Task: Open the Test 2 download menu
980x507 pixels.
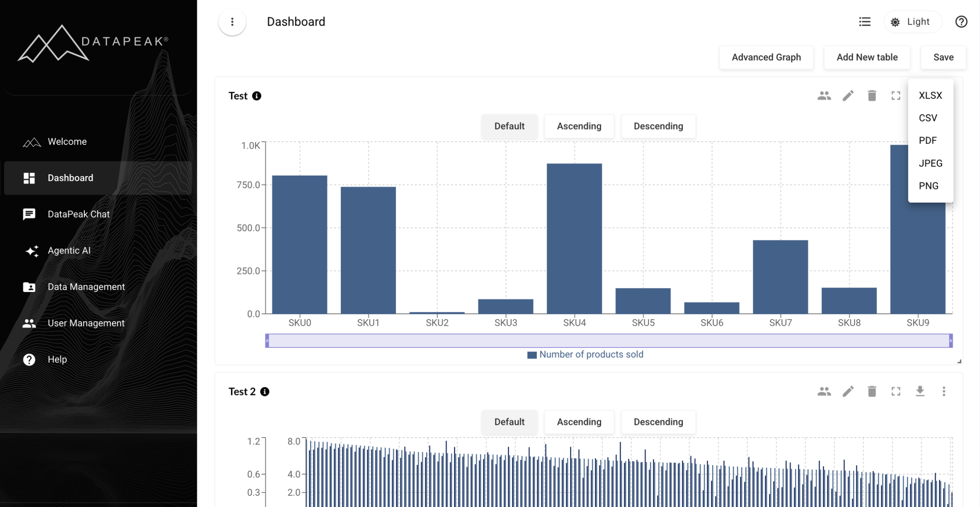Action: click(920, 391)
